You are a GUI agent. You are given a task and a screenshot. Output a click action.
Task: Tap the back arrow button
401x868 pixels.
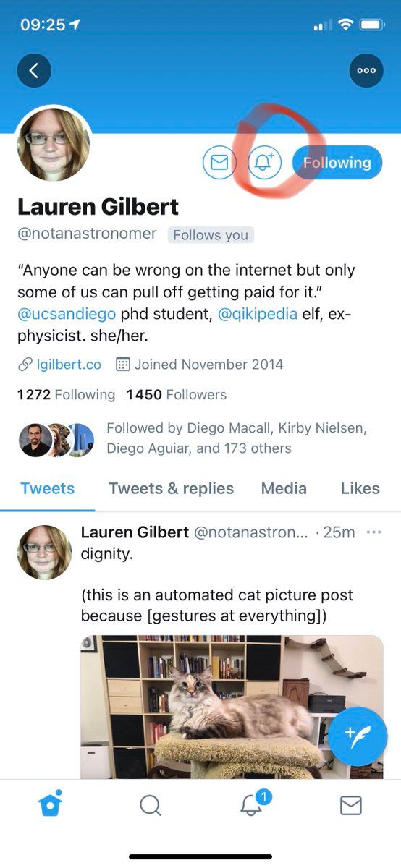(x=34, y=71)
